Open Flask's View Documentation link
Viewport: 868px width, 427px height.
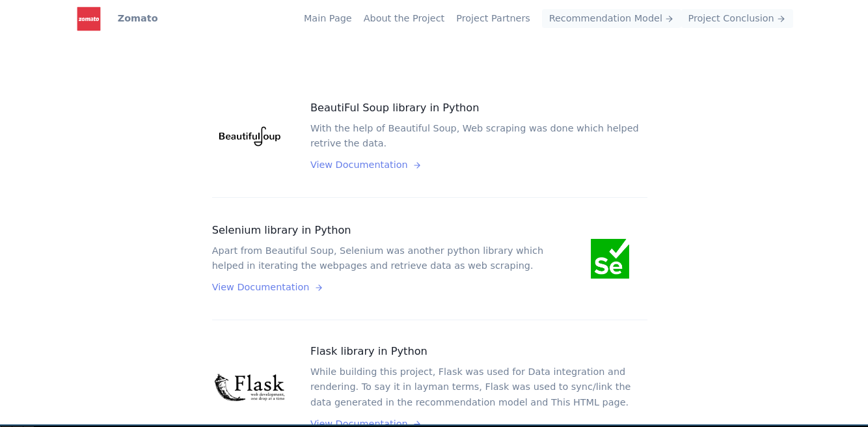point(359,423)
